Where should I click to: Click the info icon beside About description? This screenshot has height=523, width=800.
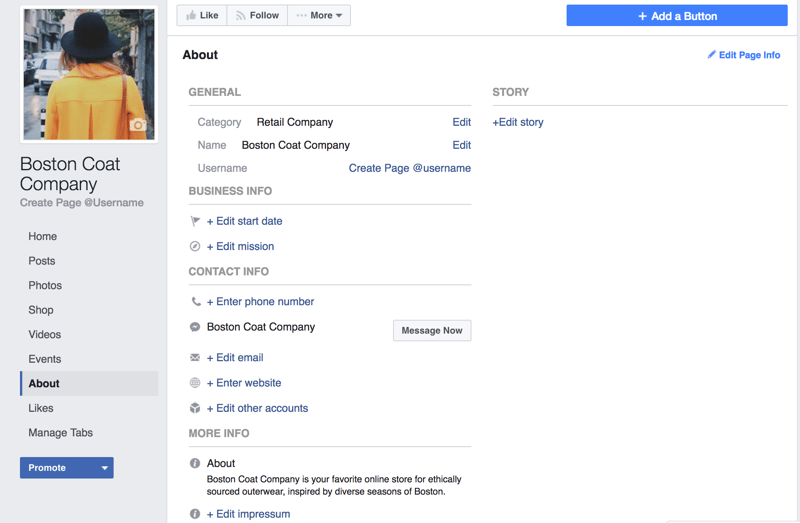click(195, 464)
